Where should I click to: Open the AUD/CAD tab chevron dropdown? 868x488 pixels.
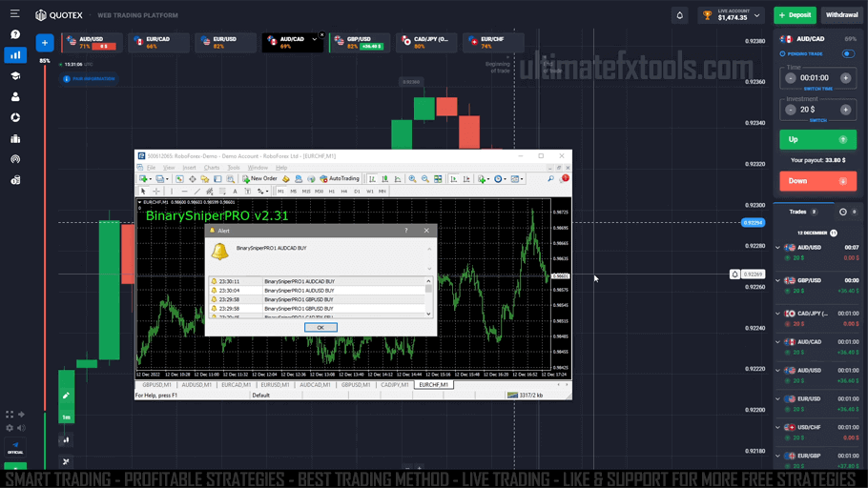click(x=315, y=39)
